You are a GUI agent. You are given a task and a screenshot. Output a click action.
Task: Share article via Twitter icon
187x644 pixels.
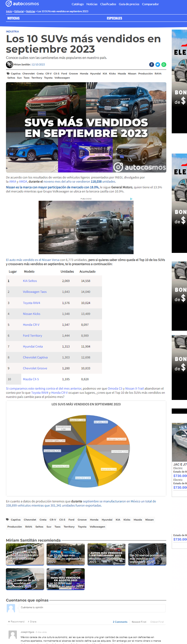(x=157, y=65)
